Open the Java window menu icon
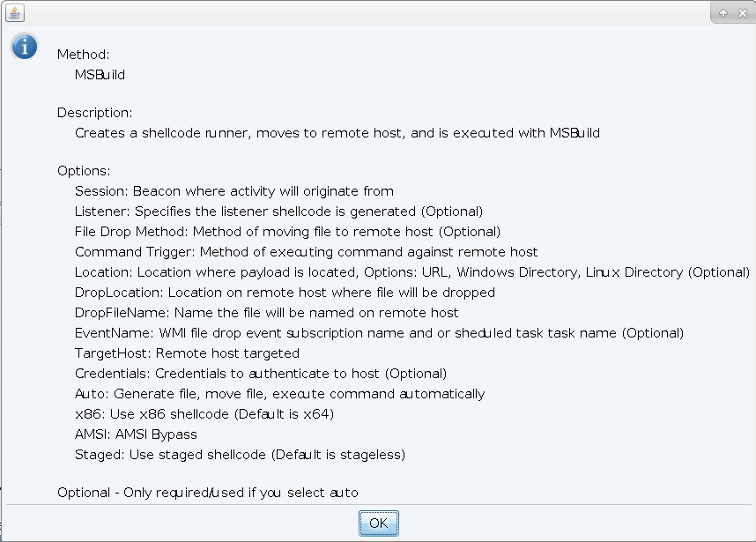 (15, 12)
